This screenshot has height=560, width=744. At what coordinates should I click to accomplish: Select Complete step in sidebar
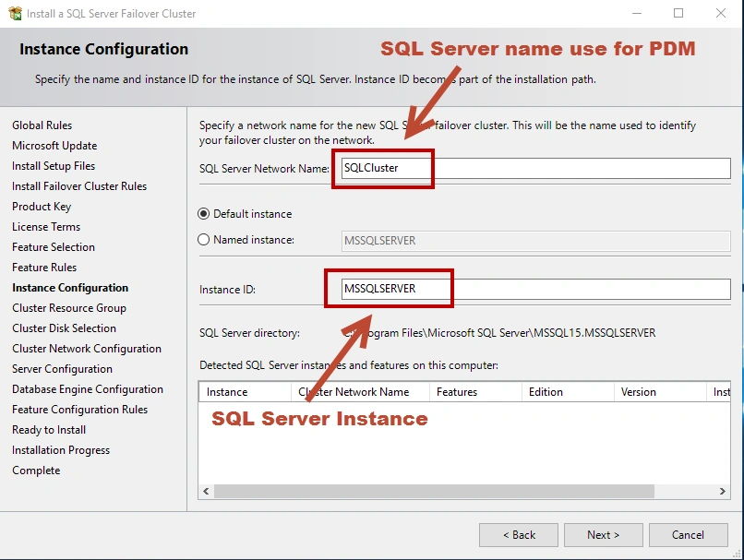coord(36,471)
